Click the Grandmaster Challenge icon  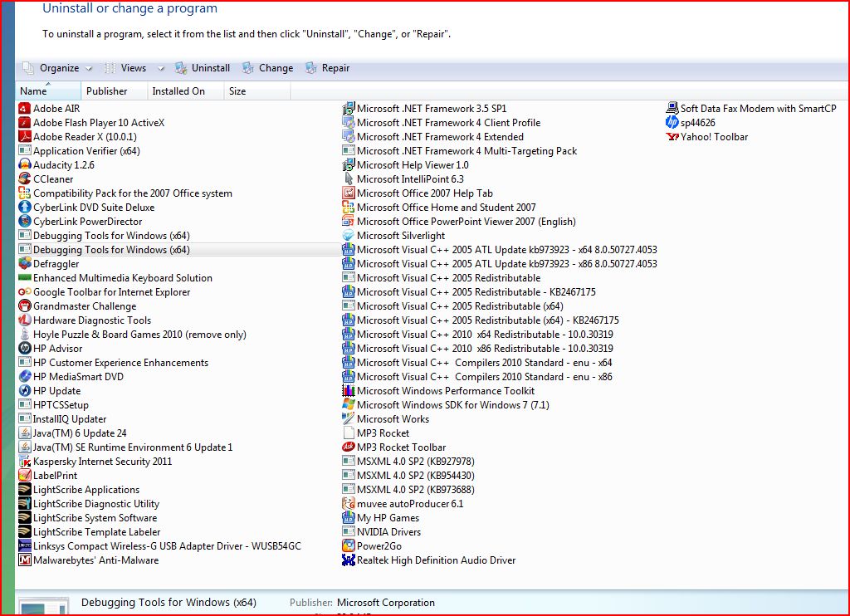tap(24, 306)
